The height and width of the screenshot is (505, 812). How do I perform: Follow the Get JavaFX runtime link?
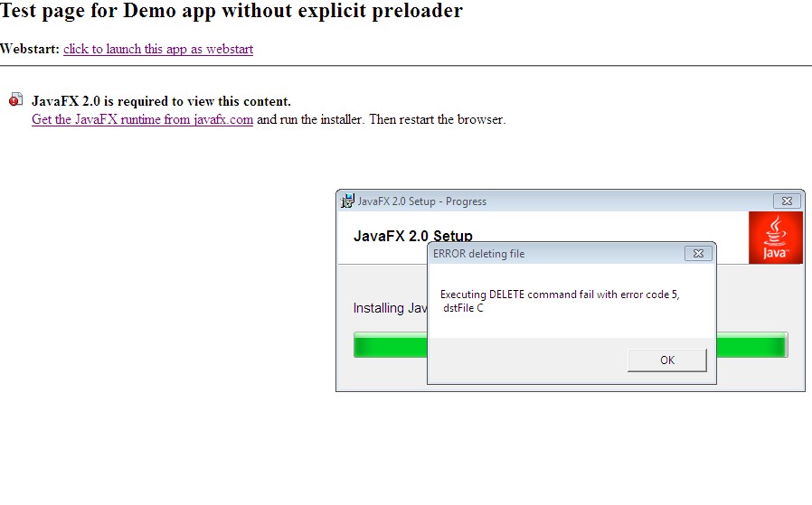pos(142,119)
